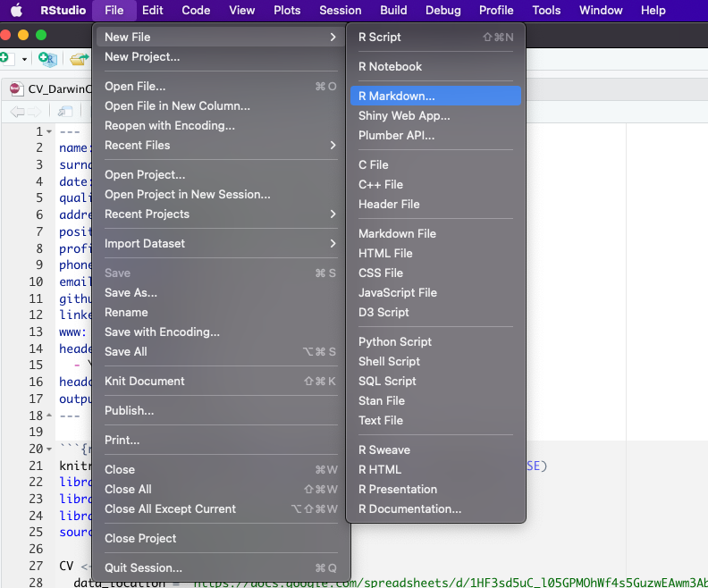Image resolution: width=708 pixels, height=588 pixels.
Task: Open the RStudio app menu
Action: coord(63,10)
